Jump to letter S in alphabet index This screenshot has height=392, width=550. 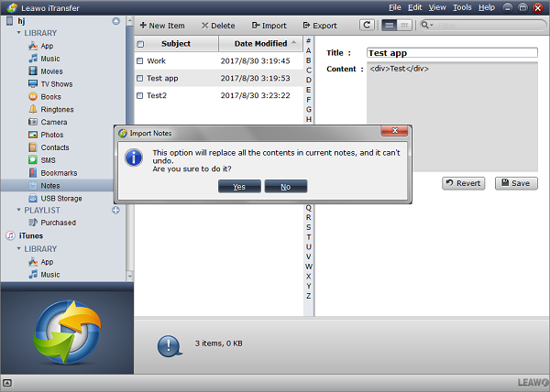(x=308, y=227)
